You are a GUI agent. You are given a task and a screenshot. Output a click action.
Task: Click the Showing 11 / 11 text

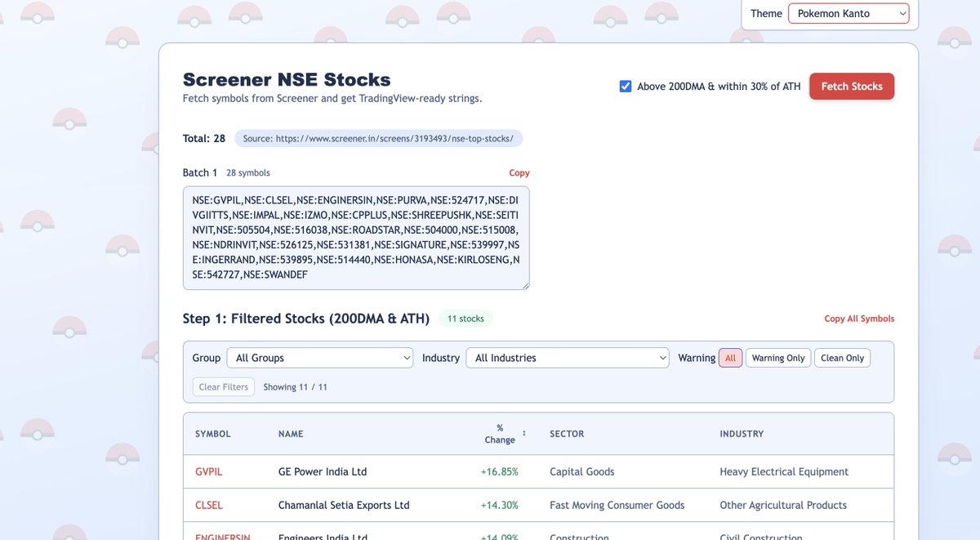pyautogui.click(x=296, y=387)
